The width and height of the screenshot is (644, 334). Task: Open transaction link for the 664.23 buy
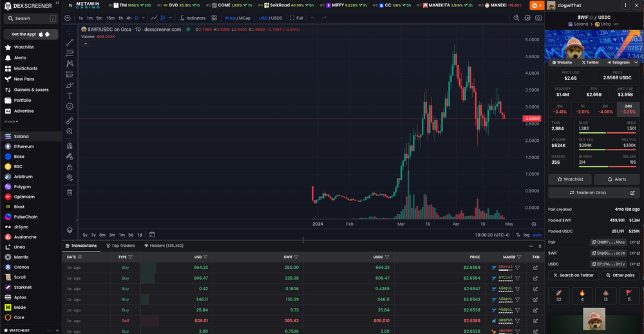pos(535,268)
